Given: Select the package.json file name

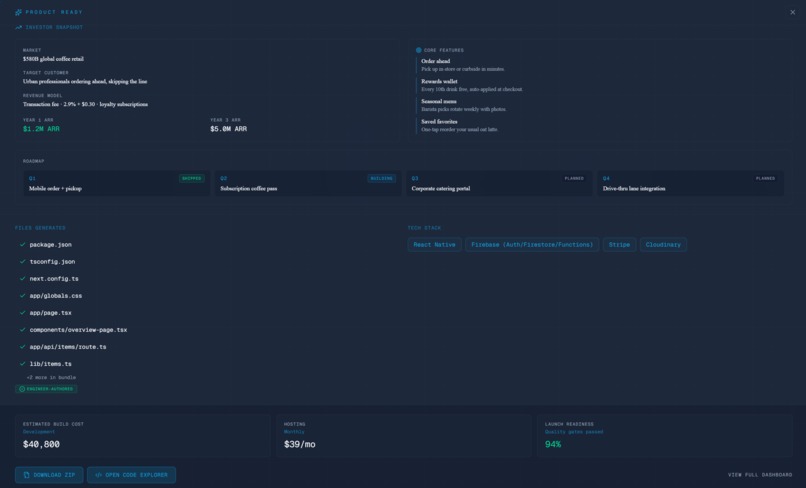Looking at the screenshot, I should click(50, 245).
